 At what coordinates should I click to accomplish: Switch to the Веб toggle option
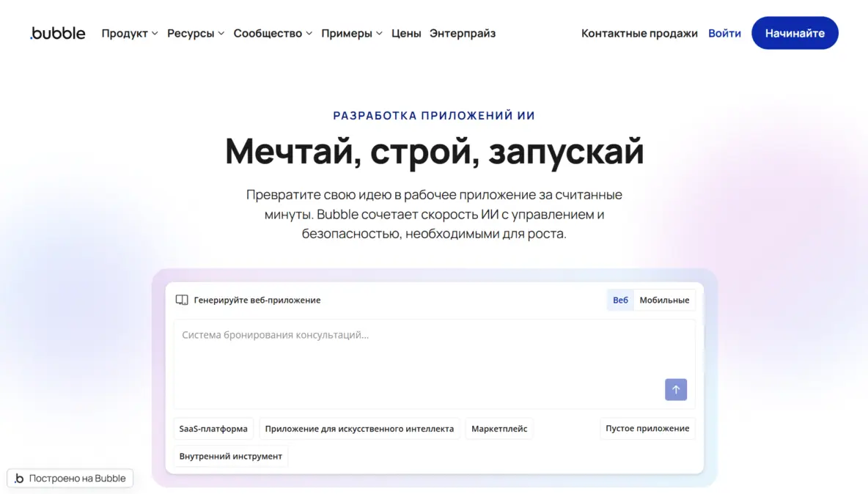point(620,300)
